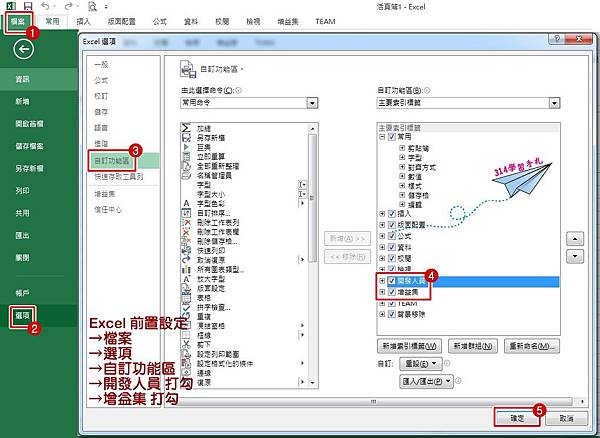Viewport: 600px width, 438px height.
Task: Toggle the 開發人員 checkbox
Action: coord(391,281)
